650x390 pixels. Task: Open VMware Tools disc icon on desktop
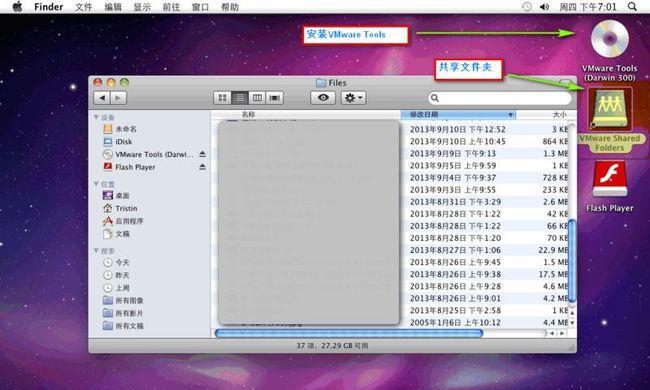tap(609, 39)
